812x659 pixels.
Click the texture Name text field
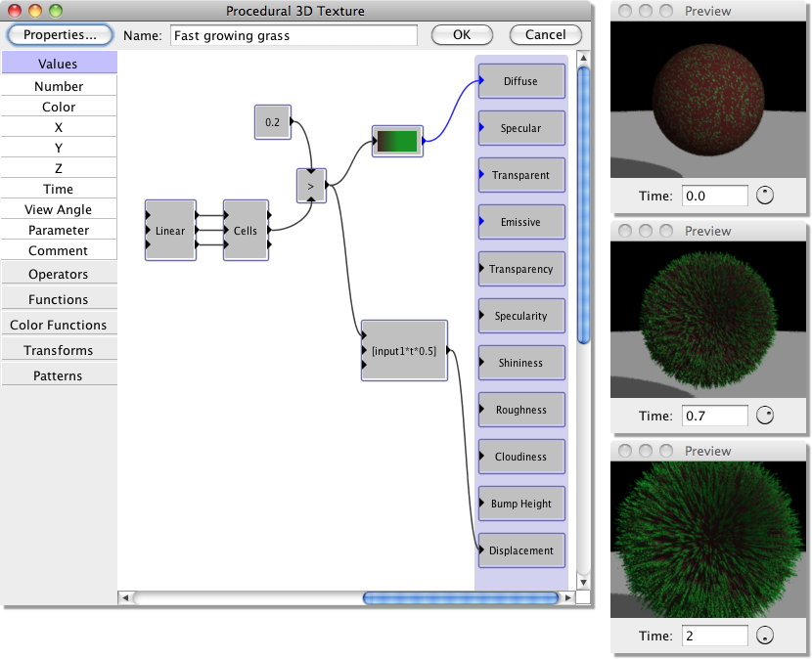click(293, 35)
